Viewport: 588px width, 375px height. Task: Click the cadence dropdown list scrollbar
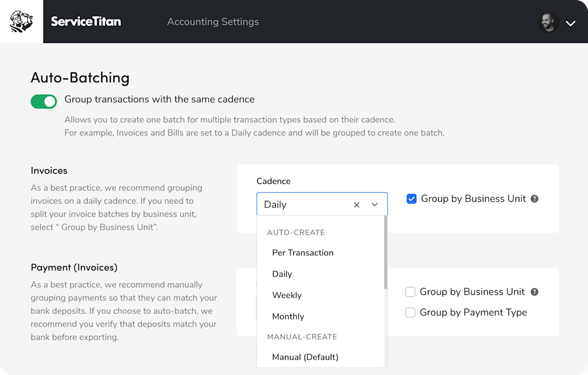tap(385, 253)
